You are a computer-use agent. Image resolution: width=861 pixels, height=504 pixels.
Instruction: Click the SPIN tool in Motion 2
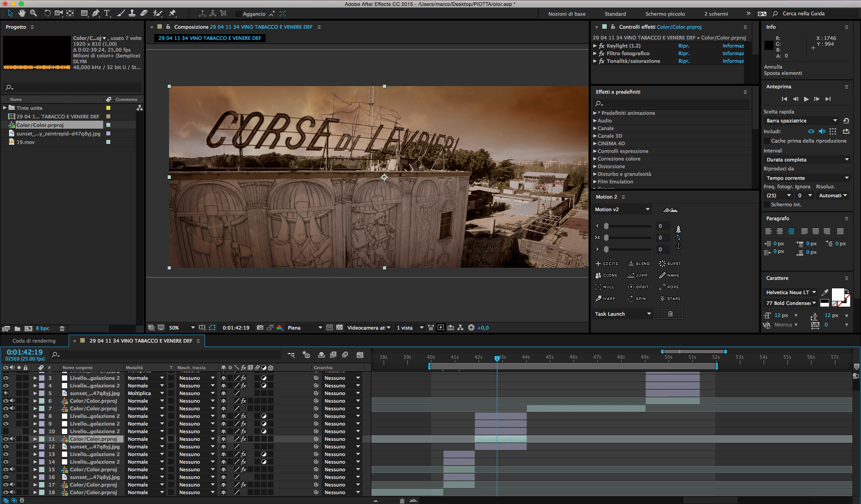637,299
